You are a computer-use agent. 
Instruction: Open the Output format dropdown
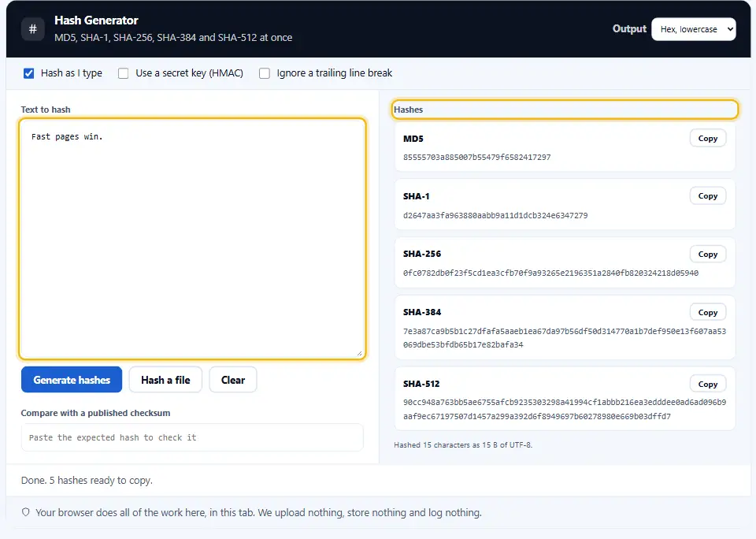[x=693, y=29]
